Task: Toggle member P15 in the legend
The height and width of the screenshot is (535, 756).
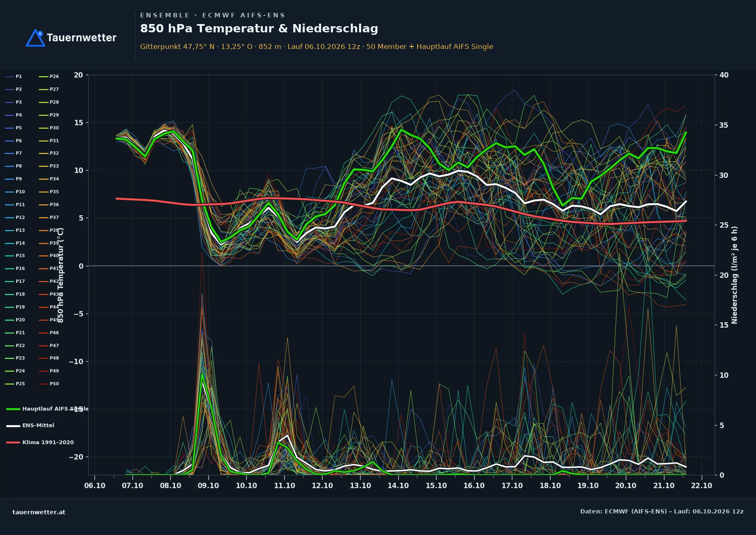Action: click(x=15, y=256)
